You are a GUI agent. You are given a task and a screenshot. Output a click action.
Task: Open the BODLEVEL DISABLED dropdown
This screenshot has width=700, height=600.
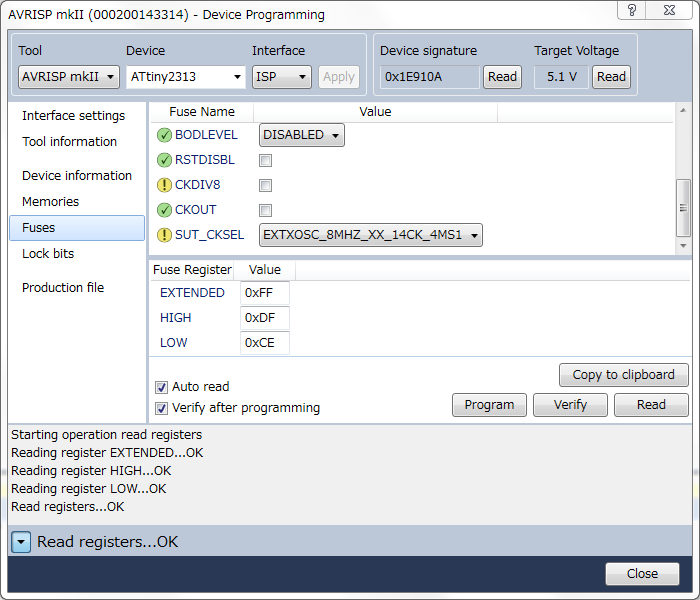pos(302,135)
